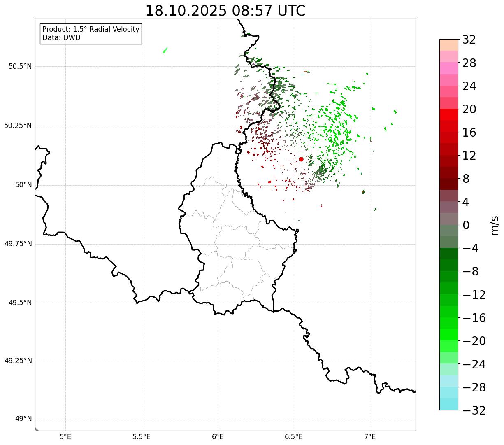
Task: Click the colorbar tick label "28"
Action: (469, 63)
